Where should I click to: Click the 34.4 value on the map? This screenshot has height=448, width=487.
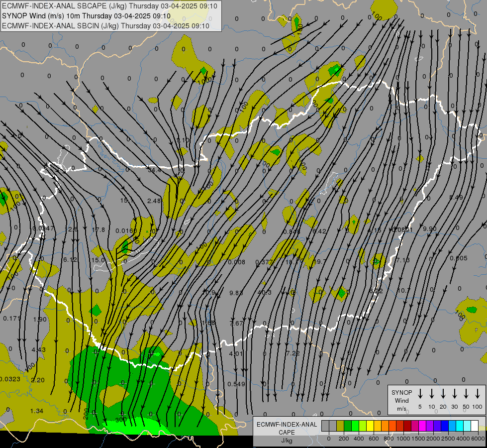coord(154,170)
